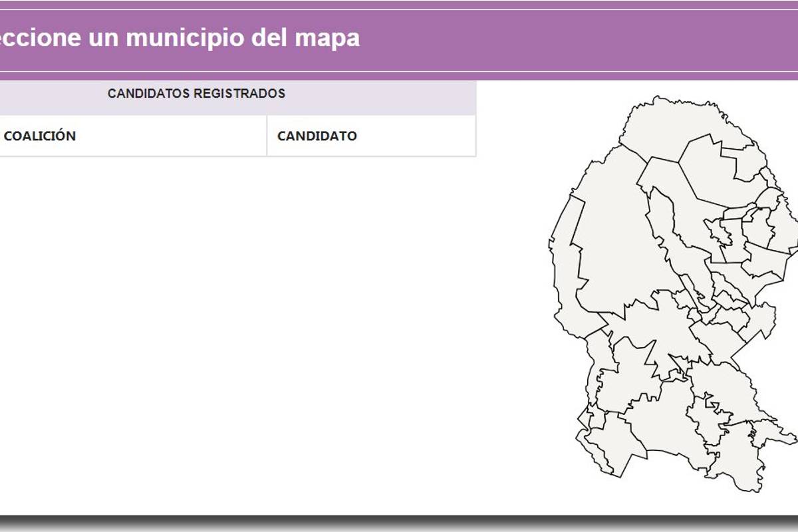Click the CANDIDATO column header
Viewport: 798px width, 532px height.
click(318, 136)
